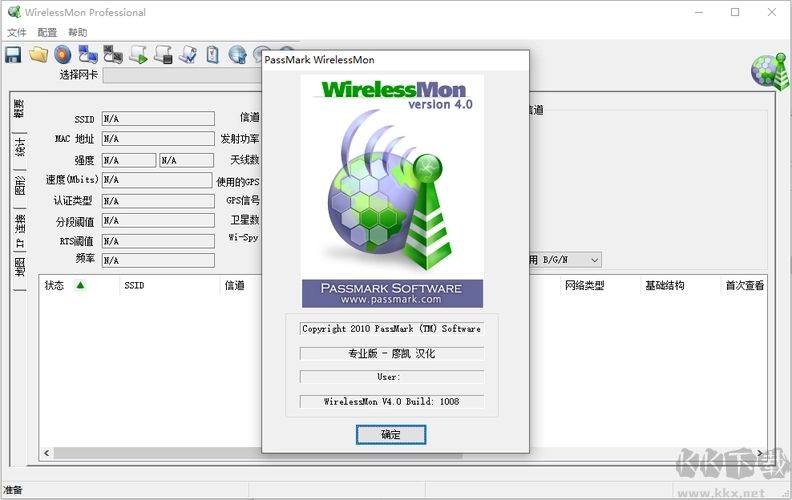The height and width of the screenshot is (500, 792).
Task: Maximize the WirelessMon Professional window
Action: pyautogui.click(x=735, y=12)
